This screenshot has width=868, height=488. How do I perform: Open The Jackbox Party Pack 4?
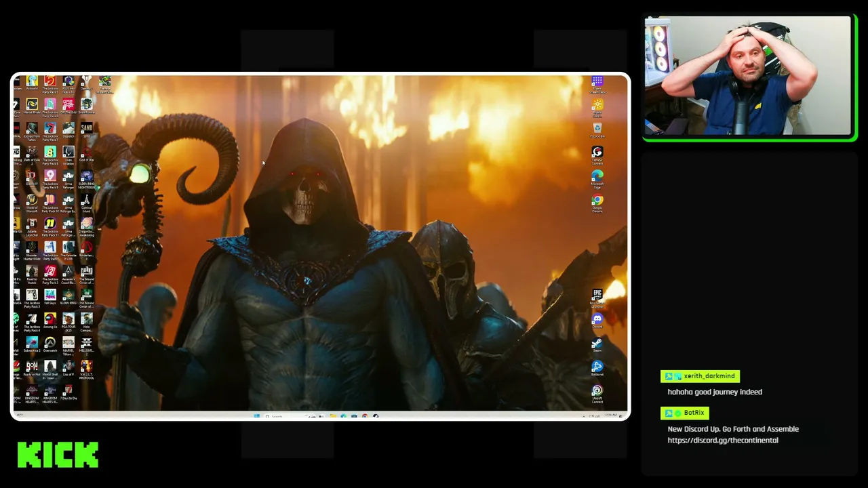coord(32,323)
